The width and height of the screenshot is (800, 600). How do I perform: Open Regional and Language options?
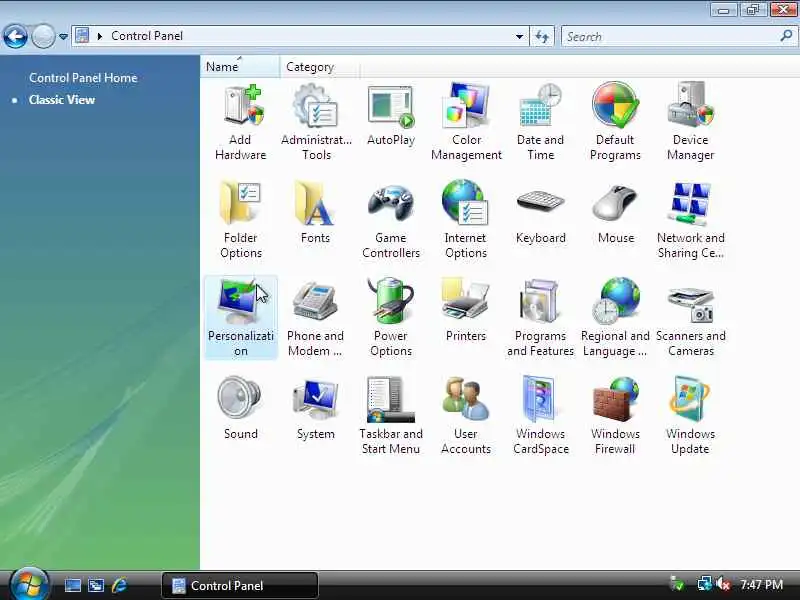click(x=615, y=317)
